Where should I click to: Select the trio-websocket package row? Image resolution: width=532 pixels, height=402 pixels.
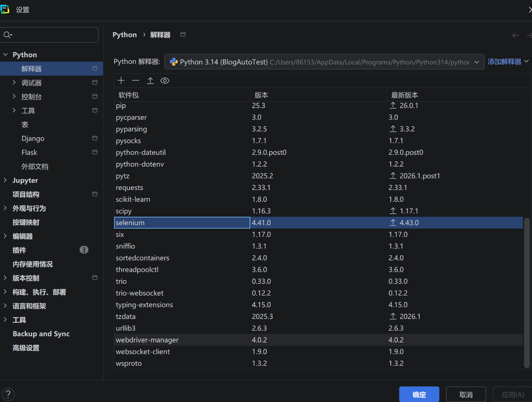(318, 293)
